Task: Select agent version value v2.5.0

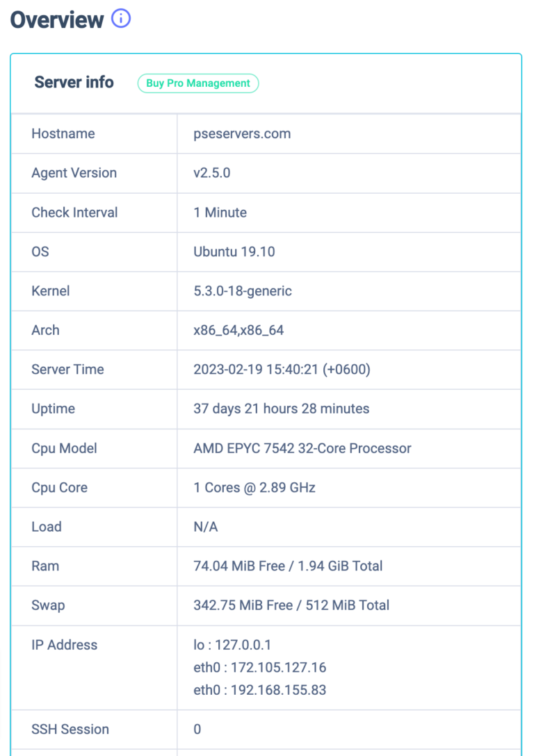Action: [212, 172]
